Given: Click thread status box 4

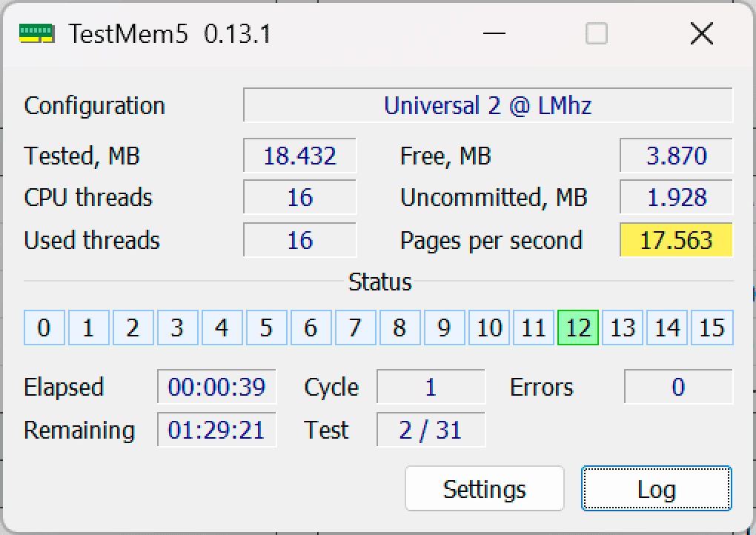Looking at the screenshot, I should click(x=222, y=328).
